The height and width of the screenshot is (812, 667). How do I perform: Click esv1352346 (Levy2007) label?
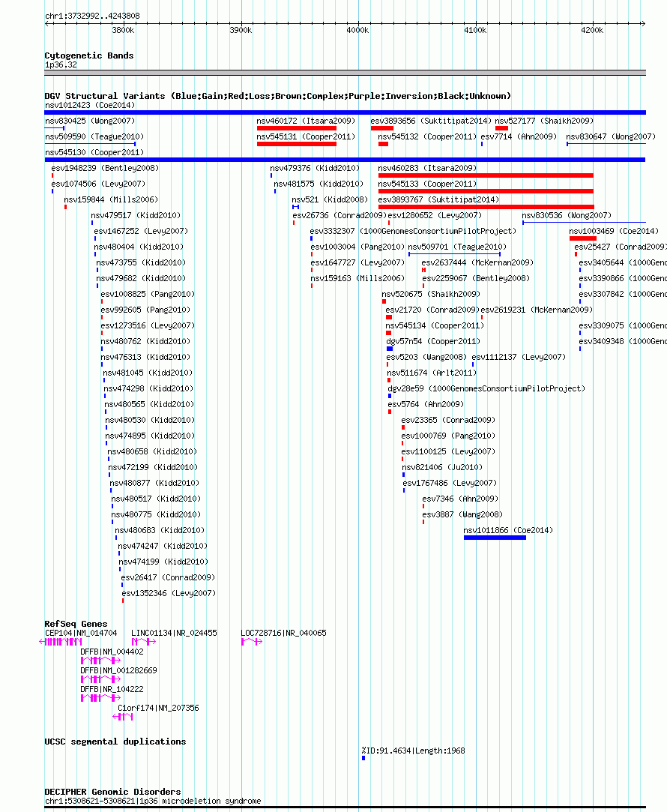(169, 594)
